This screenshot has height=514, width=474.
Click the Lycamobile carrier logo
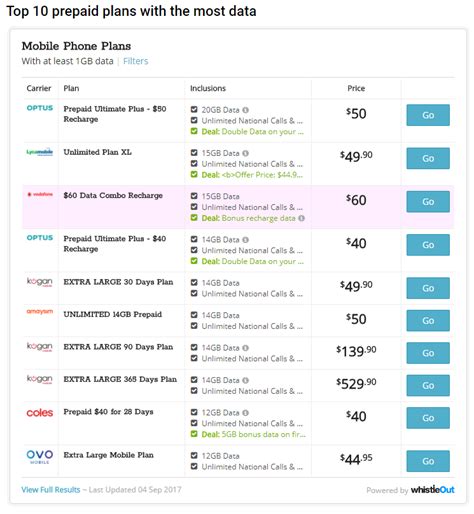[x=40, y=152]
